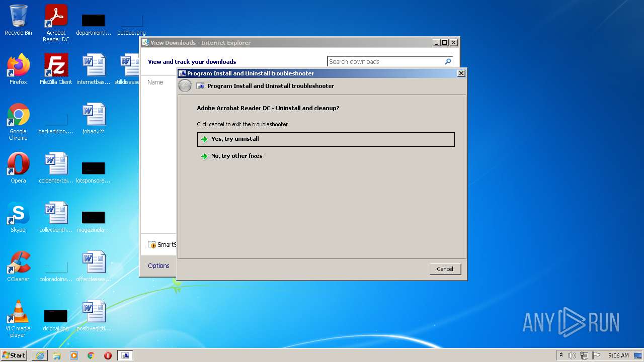Go back with the troubleshooter back arrow

185,86
